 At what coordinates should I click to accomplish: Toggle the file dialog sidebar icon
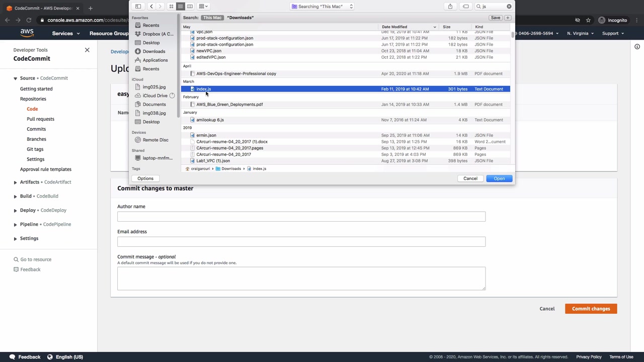click(x=138, y=7)
